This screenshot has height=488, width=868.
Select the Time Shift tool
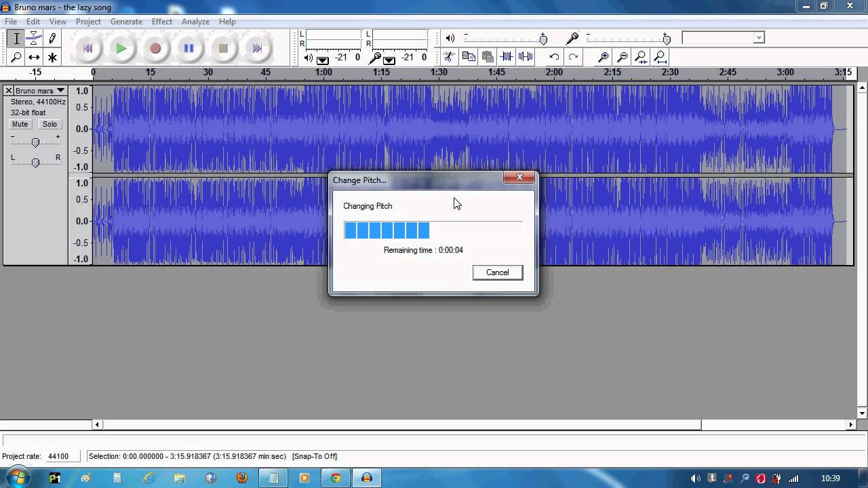tap(34, 57)
